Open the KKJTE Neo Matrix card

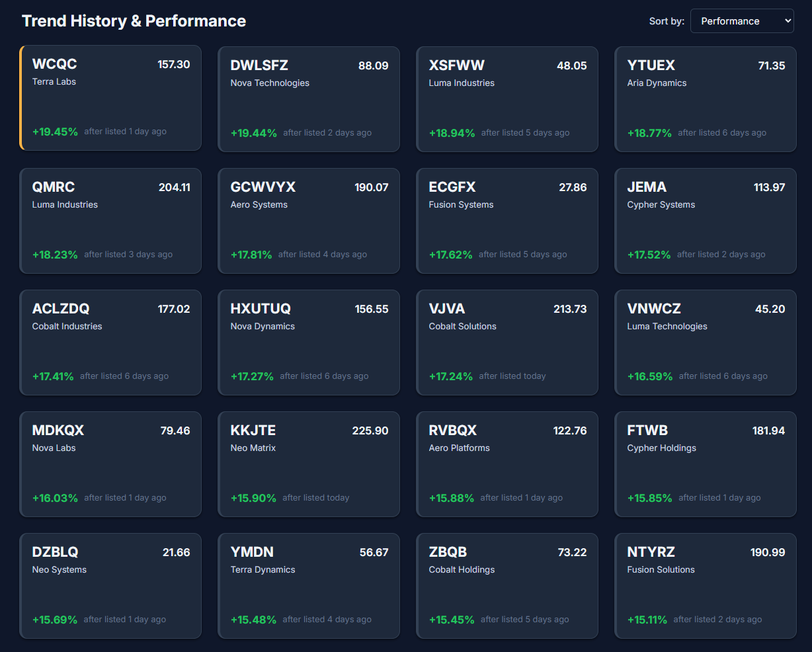pos(309,464)
